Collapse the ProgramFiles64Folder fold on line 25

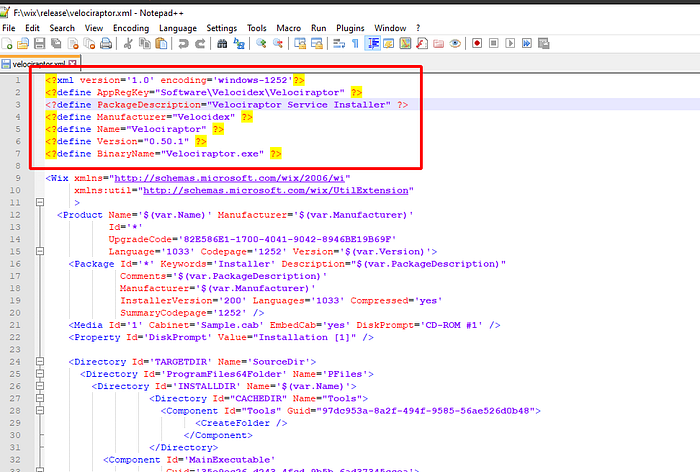[40, 374]
